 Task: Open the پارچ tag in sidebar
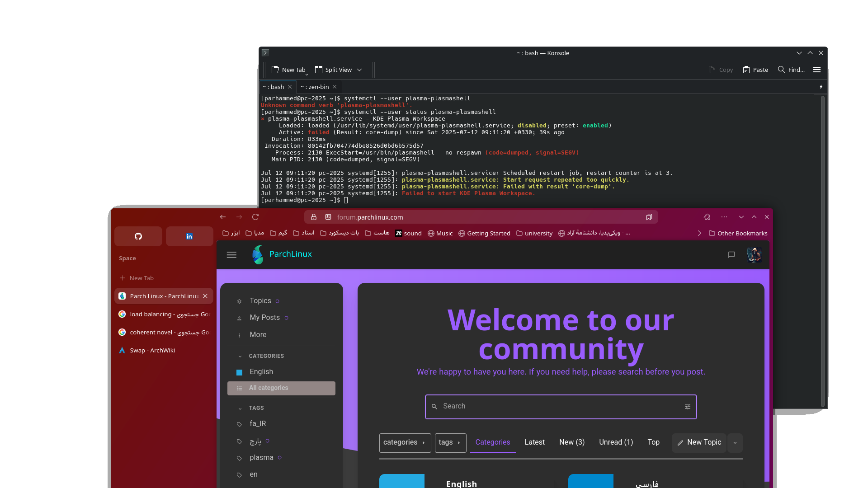pyautogui.click(x=255, y=441)
